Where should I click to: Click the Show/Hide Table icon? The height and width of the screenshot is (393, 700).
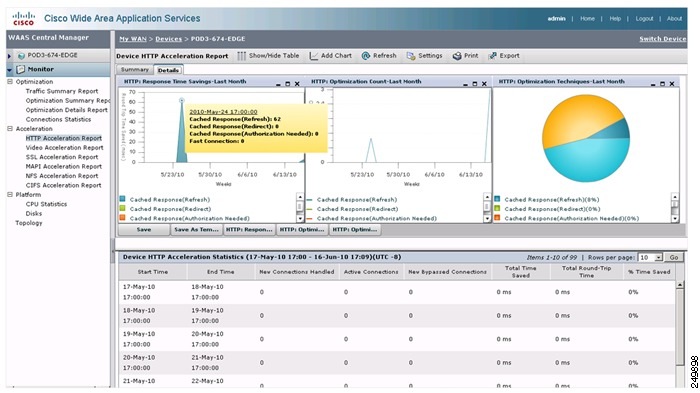click(x=242, y=56)
